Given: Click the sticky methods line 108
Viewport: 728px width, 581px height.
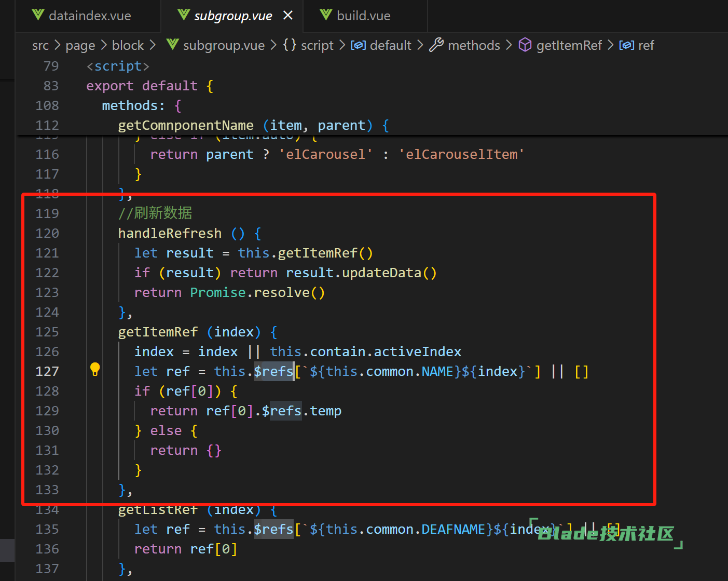Looking at the screenshot, I should 133,105.
